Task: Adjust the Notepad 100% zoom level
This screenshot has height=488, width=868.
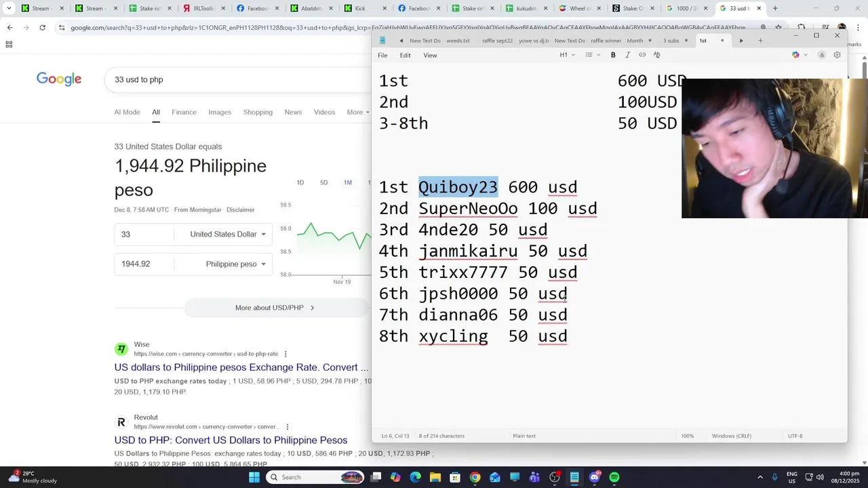Action: pos(687,436)
